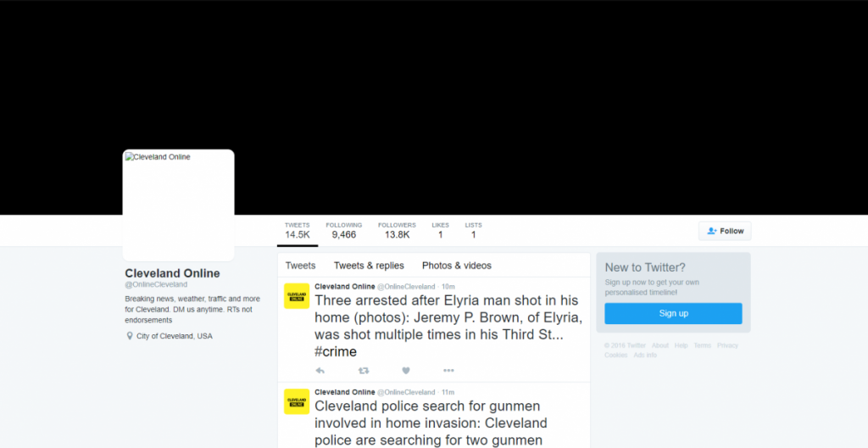868x448 pixels.
Task: Retweet the Elyria man shot tweet
Action: pos(363,371)
